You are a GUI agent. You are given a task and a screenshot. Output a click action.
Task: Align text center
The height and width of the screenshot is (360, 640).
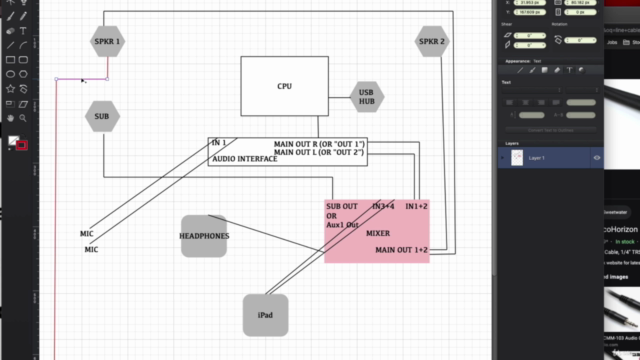525,102
